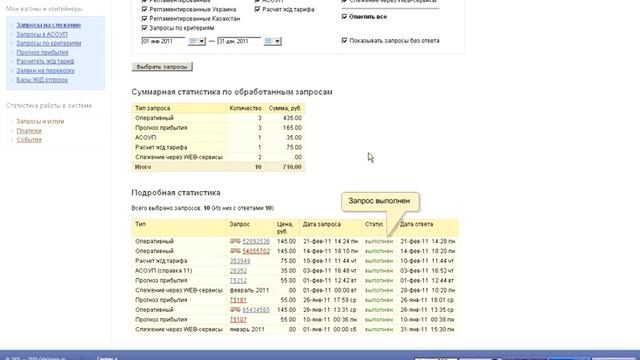Click the Количество column header
The height and width of the screenshot is (360, 640).
245,108
